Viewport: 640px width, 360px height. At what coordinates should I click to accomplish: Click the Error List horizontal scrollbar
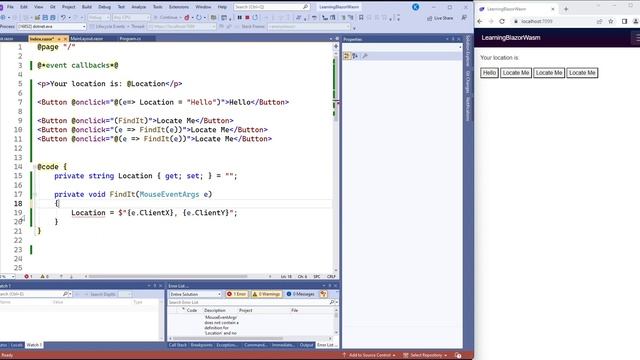(x=228, y=338)
